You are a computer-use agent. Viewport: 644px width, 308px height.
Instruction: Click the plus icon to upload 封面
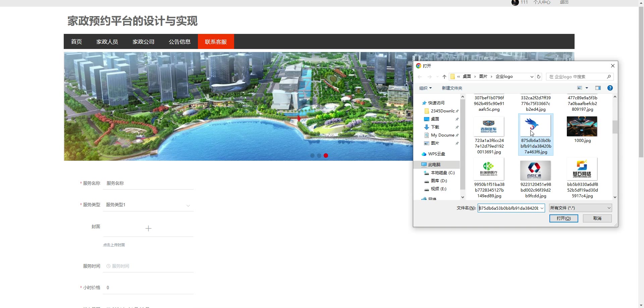click(x=148, y=228)
